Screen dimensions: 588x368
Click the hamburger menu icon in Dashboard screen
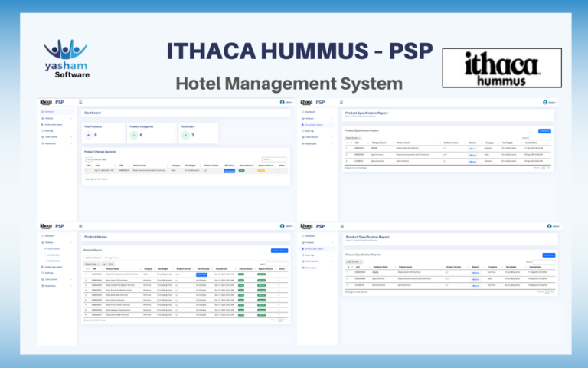click(x=80, y=102)
